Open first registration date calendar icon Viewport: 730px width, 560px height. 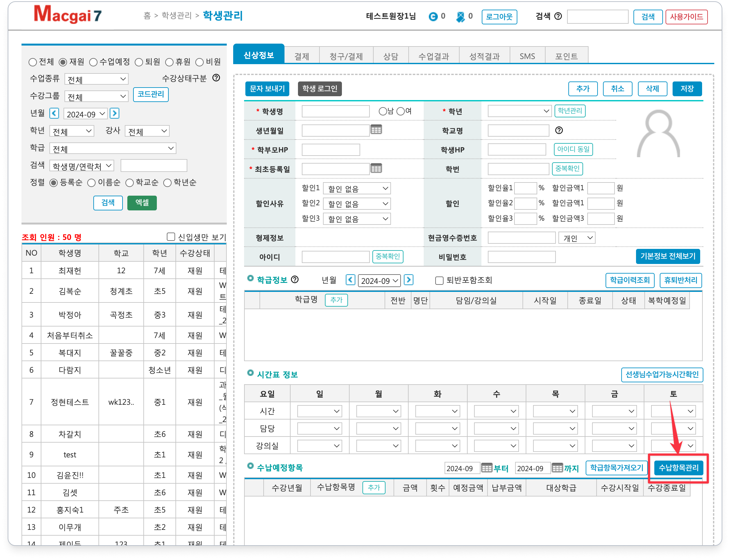[x=376, y=169]
